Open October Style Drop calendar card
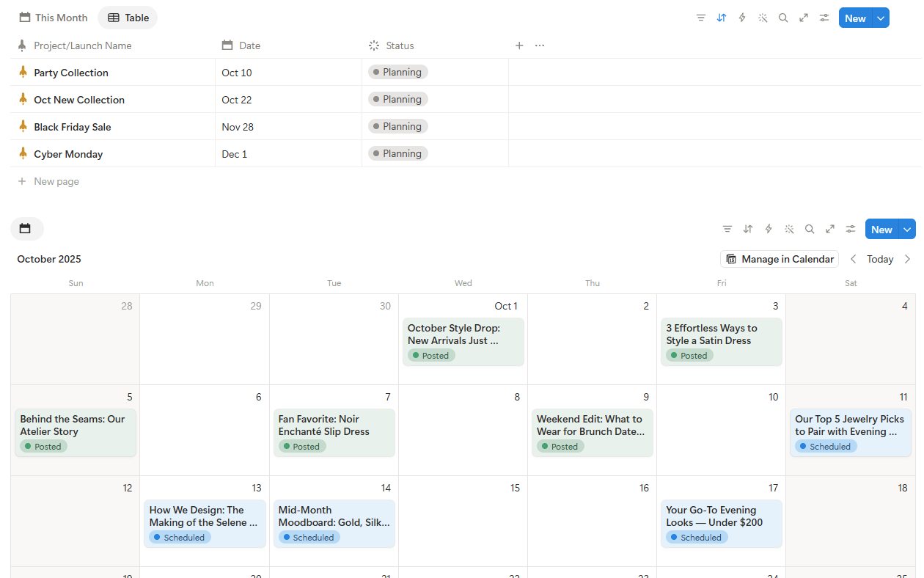The width and height of the screenshot is (924, 578). pyautogui.click(x=463, y=341)
